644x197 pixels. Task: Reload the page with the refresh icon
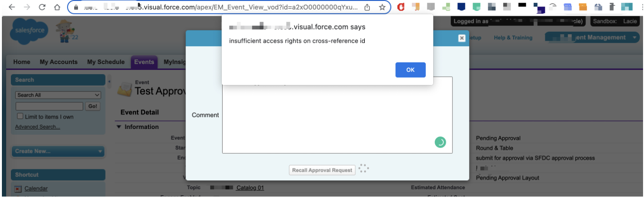pos(42,7)
